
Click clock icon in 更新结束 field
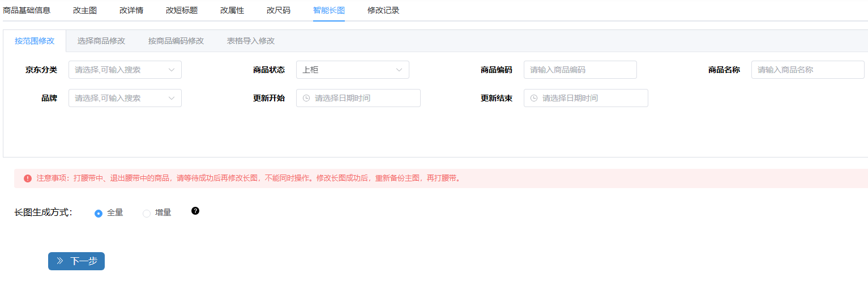click(x=534, y=98)
